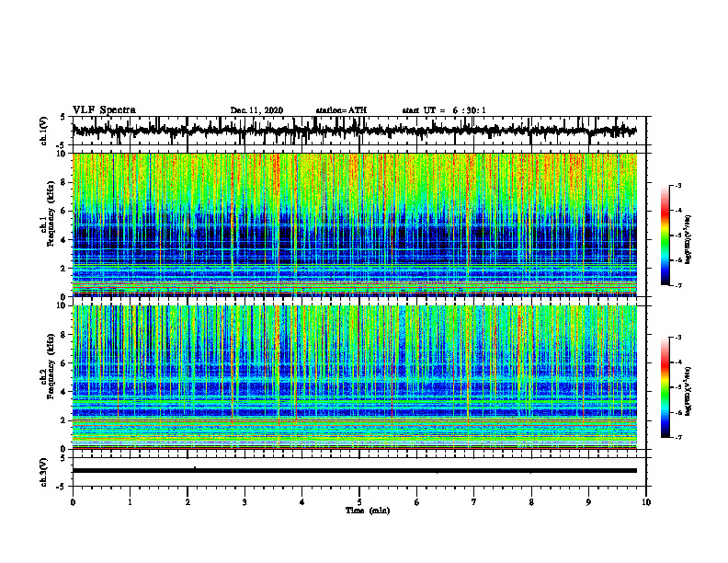Click the ch.1 voltage waveform trace

tap(354, 131)
